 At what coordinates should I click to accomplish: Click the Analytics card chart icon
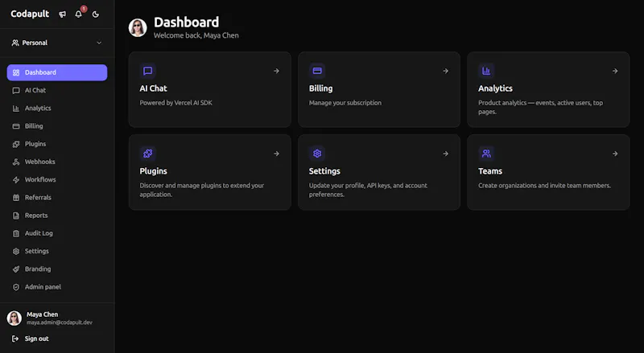486,71
